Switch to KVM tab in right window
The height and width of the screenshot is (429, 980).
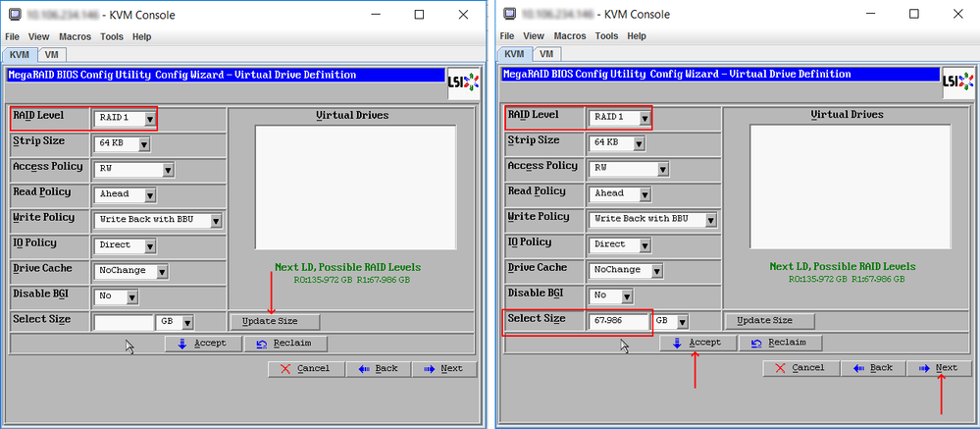[515, 54]
